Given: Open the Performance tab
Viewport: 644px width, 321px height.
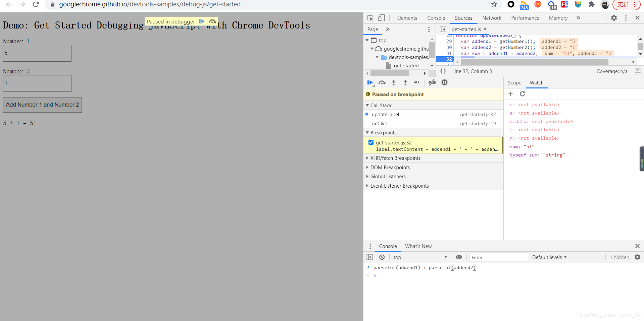Looking at the screenshot, I should pos(525,18).
